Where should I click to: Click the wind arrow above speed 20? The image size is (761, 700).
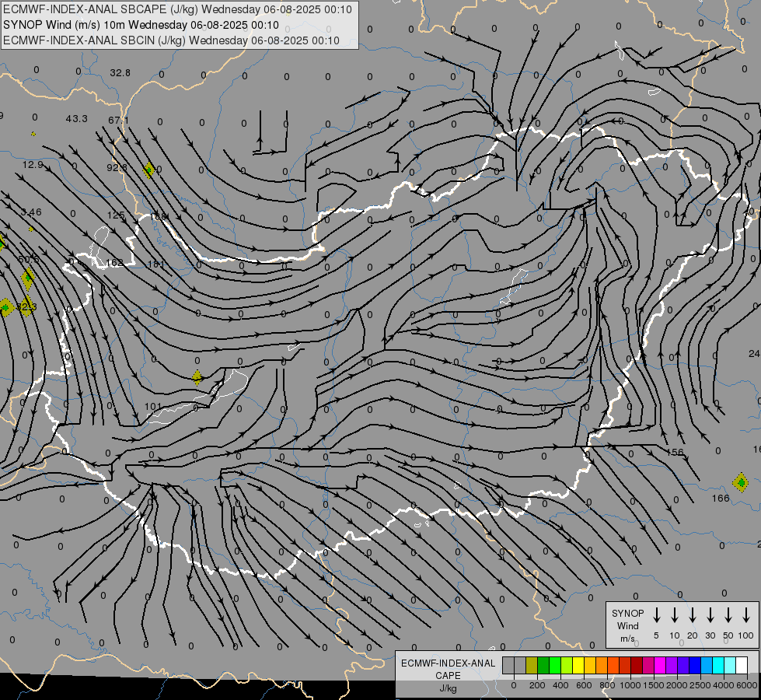click(692, 614)
